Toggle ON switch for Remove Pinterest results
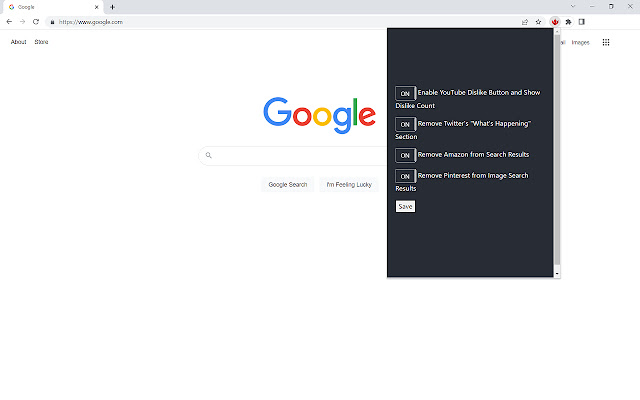The width and height of the screenshot is (640, 400). click(405, 176)
